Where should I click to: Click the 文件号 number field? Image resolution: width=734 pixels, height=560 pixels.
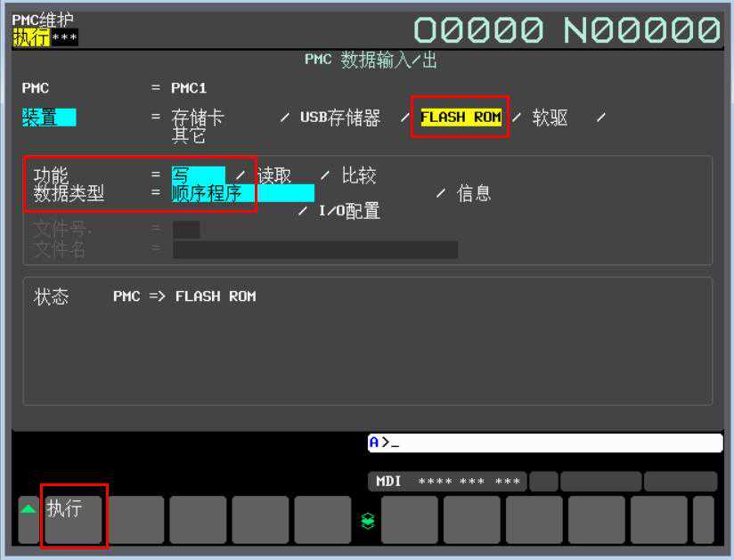point(186,230)
